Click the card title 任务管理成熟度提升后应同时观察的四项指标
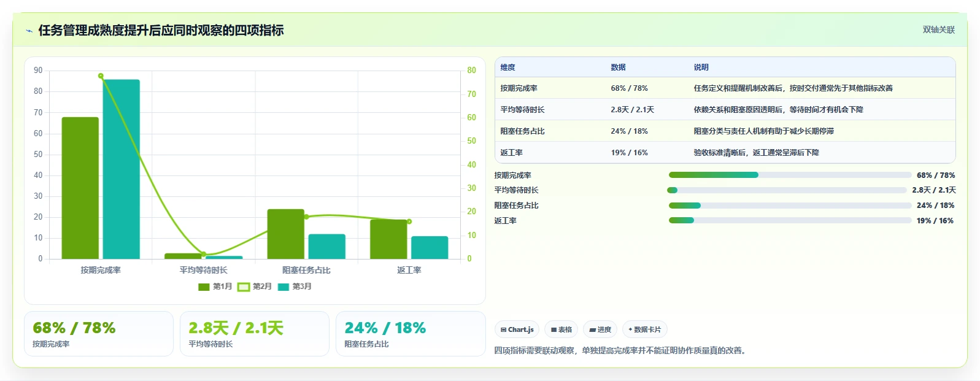The width and height of the screenshot is (980, 381). [x=161, y=30]
